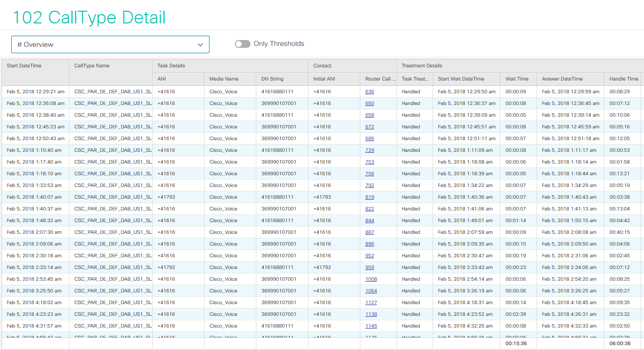Open Router Call link 650
The width and height of the screenshot is (644, 350).
(x=370, y=103)
